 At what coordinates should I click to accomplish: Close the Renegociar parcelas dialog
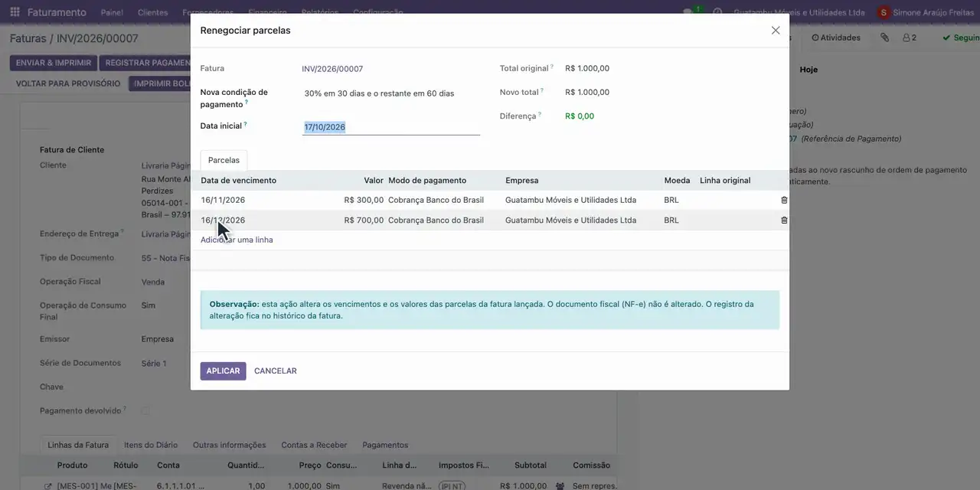[776, 31]
